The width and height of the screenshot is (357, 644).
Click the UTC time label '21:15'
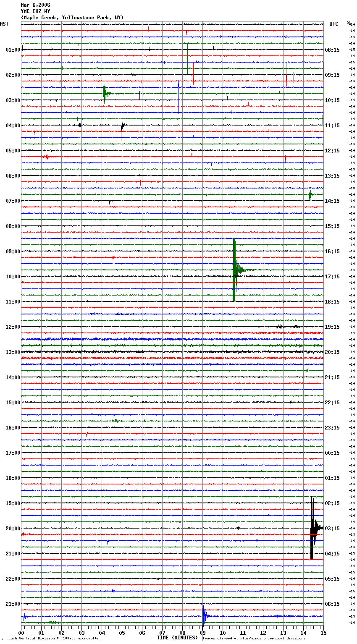pos(332,377)
